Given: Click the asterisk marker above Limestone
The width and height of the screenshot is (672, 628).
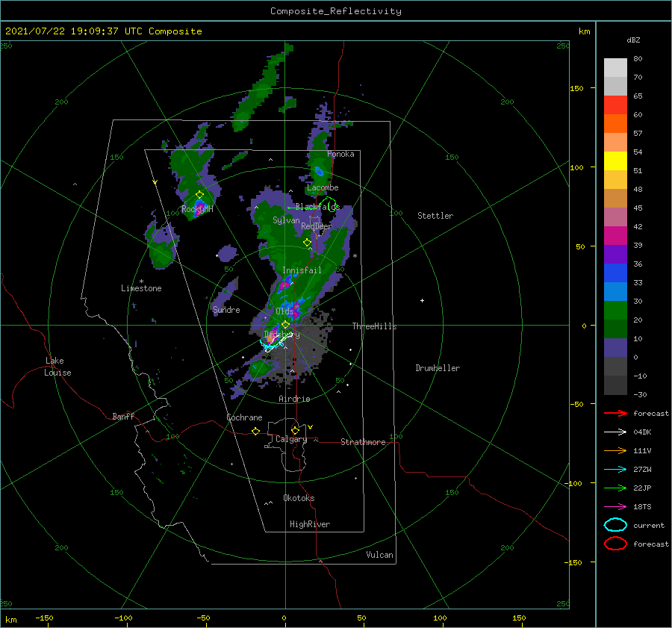Looking at the screenshot, I should tap(141, 282).
